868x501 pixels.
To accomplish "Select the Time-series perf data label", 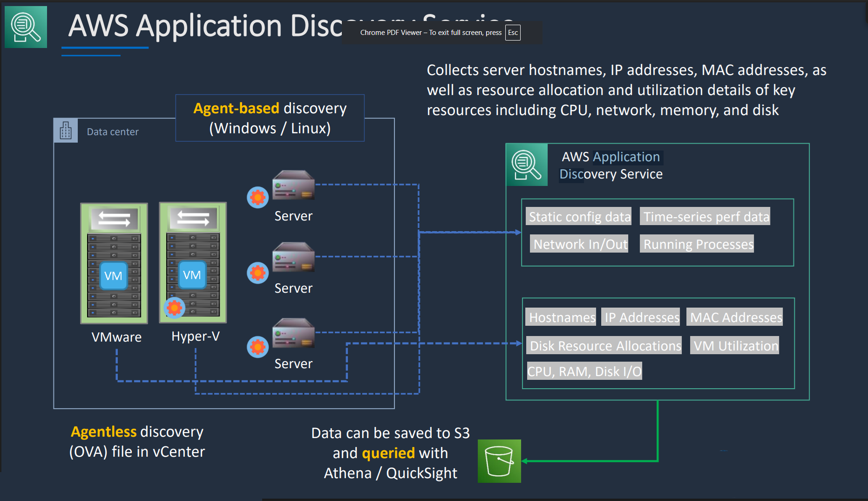I will 705,216.
